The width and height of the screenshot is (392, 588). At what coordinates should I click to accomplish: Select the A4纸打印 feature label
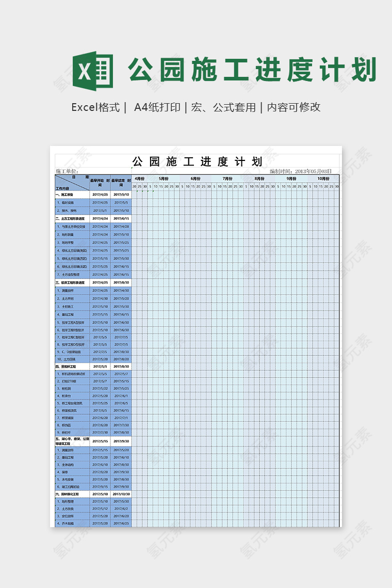click(x=157, y=108)
